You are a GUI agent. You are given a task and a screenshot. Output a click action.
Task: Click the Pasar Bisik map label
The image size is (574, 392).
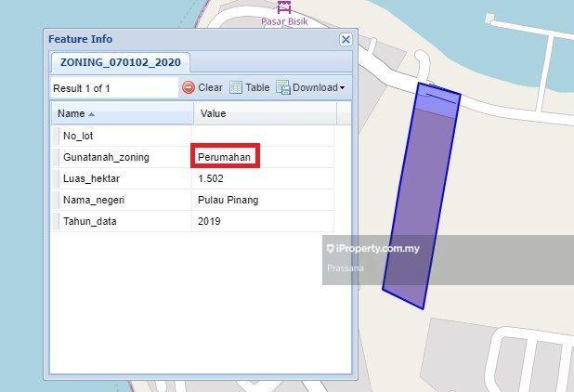(x=284, y=20)
